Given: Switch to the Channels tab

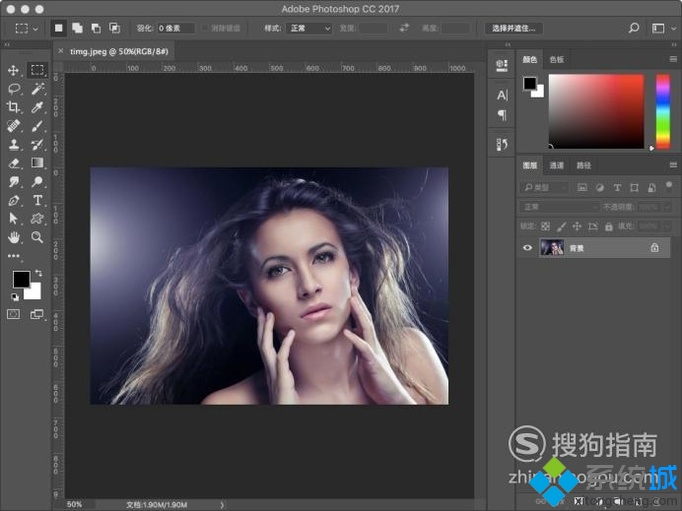Looking at the screenshot, I should click(x=556, y=165).
